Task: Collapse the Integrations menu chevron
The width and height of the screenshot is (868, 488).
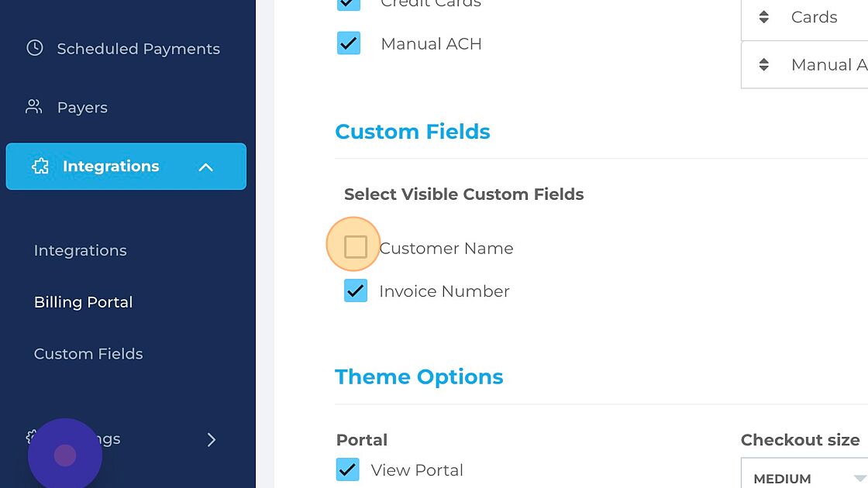Action: [206, 167]
